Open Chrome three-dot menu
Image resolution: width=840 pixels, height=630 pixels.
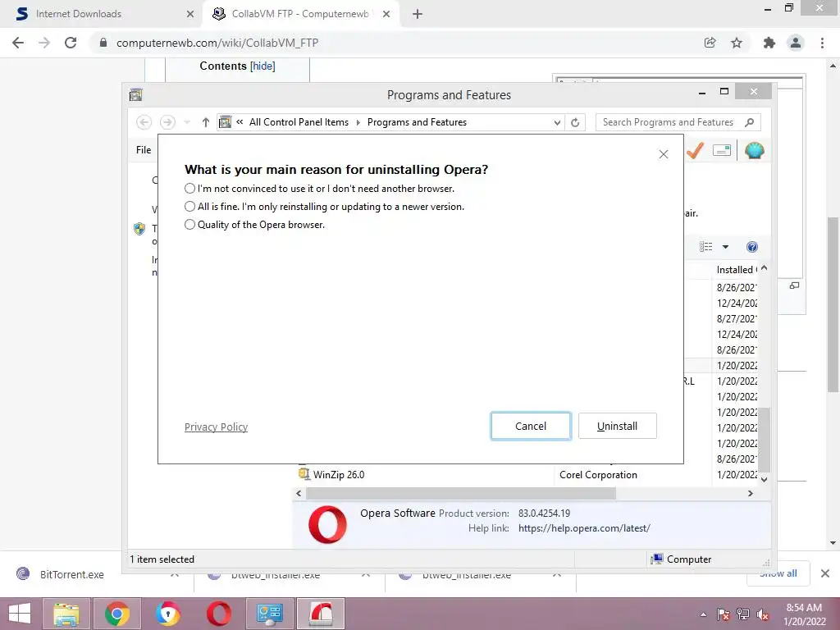[822, 43]
